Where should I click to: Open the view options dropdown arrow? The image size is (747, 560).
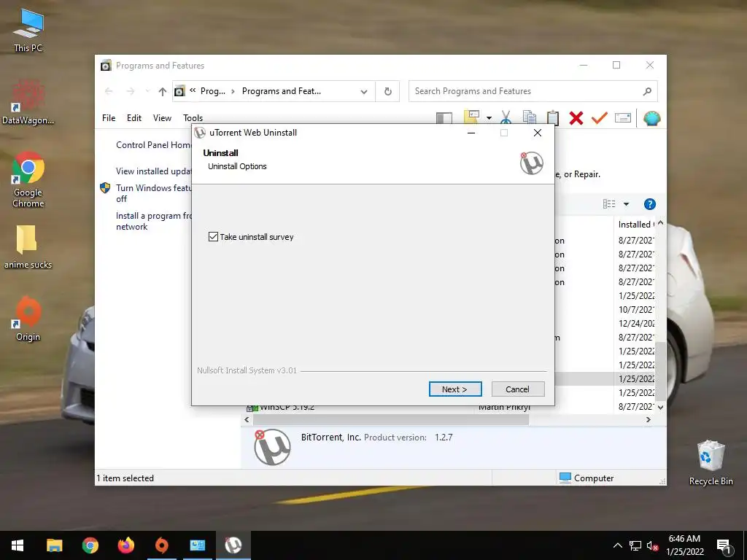(627, 204)
